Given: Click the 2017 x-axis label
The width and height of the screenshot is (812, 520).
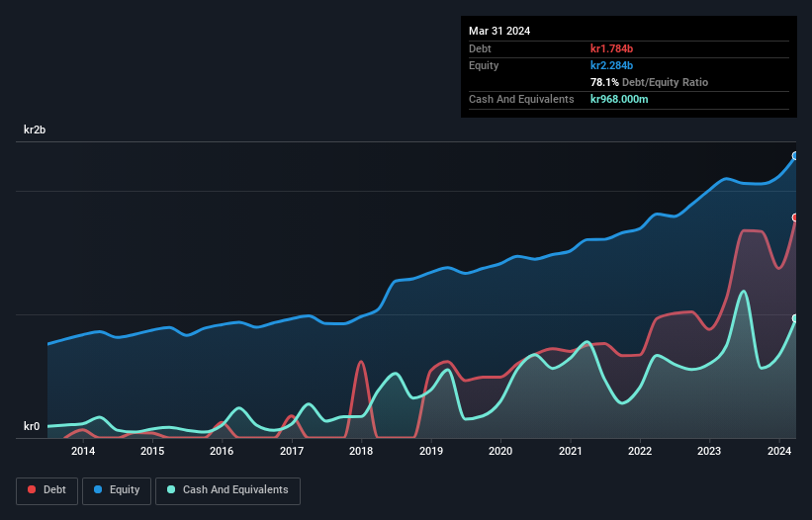Looking at the screenshot, I should pos(292,451).
